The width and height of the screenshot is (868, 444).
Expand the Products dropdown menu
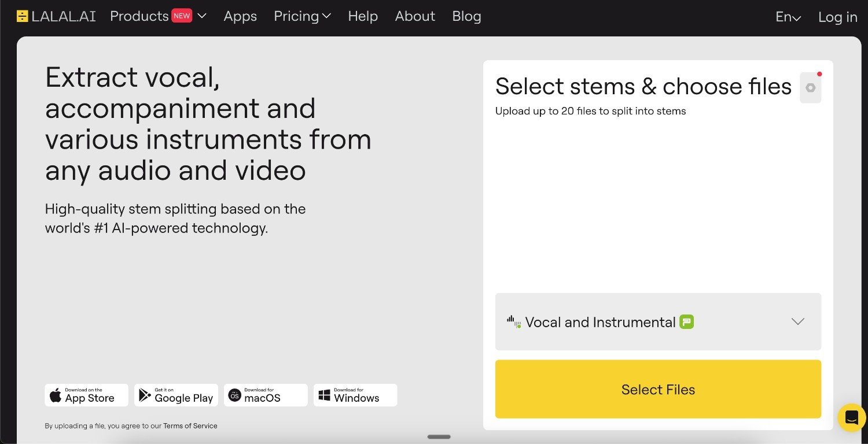201,16
